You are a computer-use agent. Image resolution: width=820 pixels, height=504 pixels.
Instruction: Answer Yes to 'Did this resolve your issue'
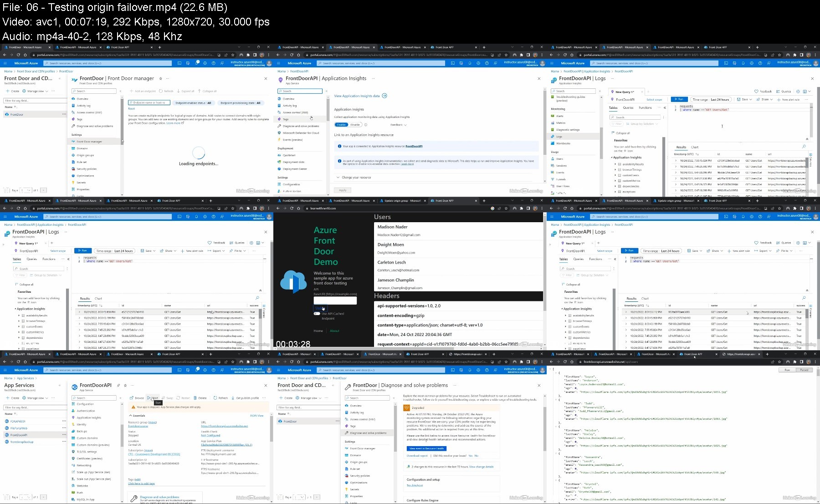[470, 456]
